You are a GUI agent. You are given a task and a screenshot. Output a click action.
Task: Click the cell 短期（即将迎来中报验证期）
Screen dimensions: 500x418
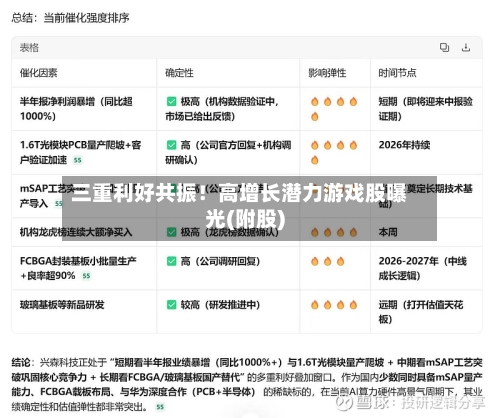pyautogui.click(x=425, y=109)
